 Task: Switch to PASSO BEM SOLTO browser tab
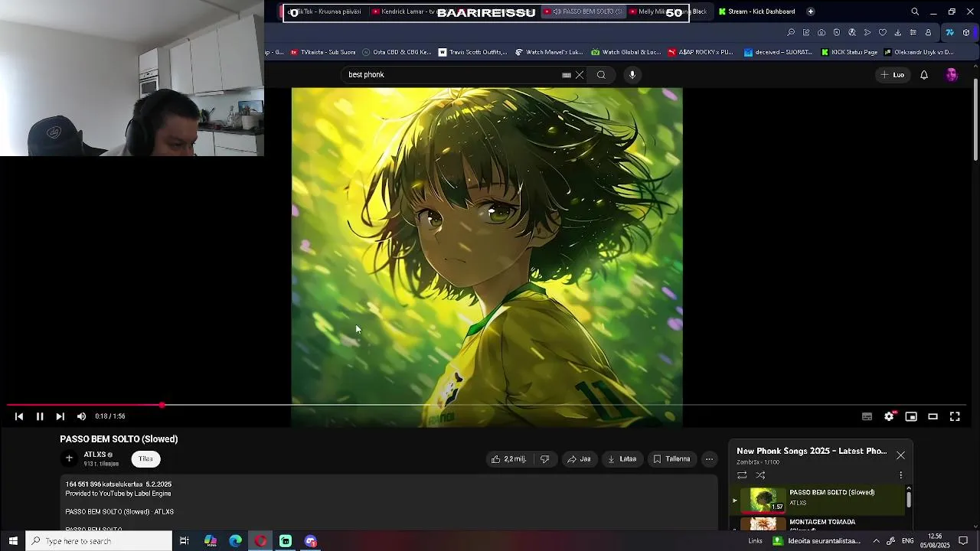[582, 11]
